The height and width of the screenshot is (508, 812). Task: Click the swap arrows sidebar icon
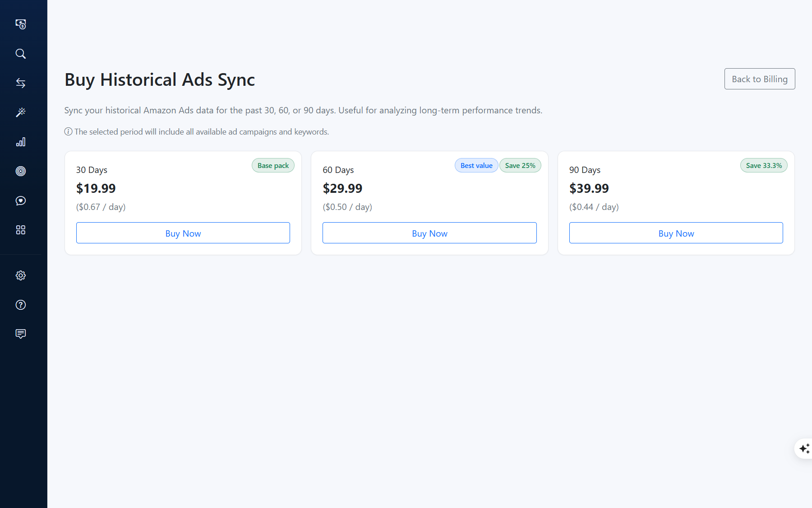point(21,83)
